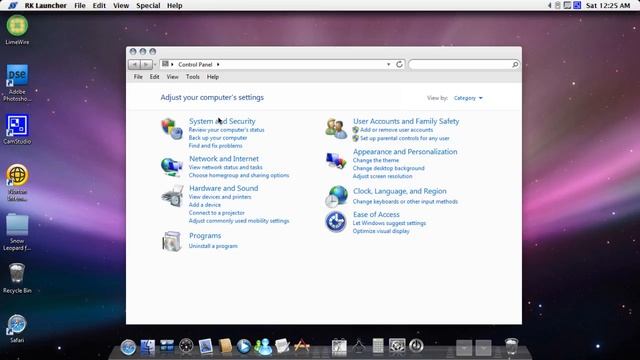Viewport: 640px width, 360px height.
Task: Click the blue tray icon beside the clock
Action: click(577, 5)
